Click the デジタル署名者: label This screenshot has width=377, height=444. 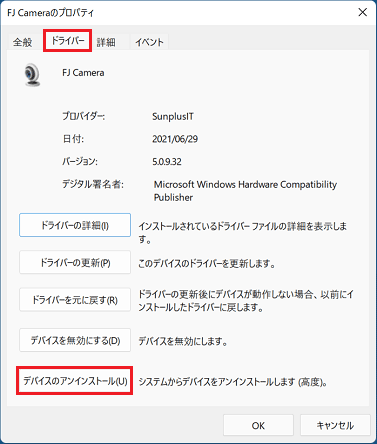coord(93,184)
